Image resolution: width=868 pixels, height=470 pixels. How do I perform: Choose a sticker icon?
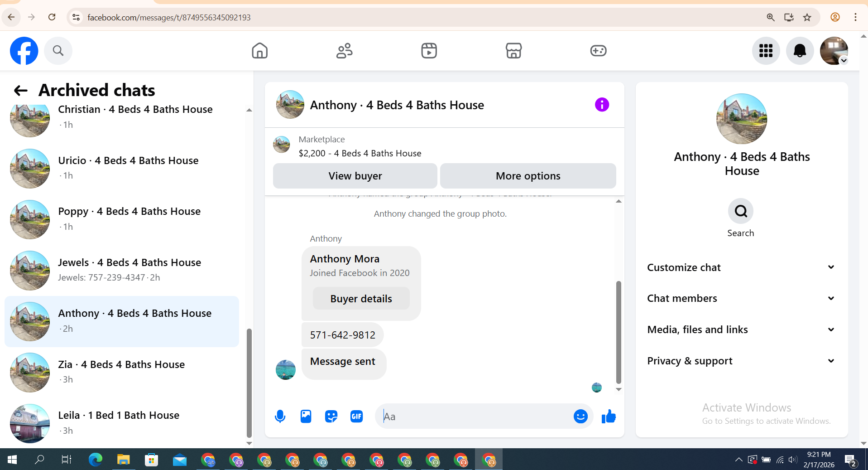coord(331,416)
